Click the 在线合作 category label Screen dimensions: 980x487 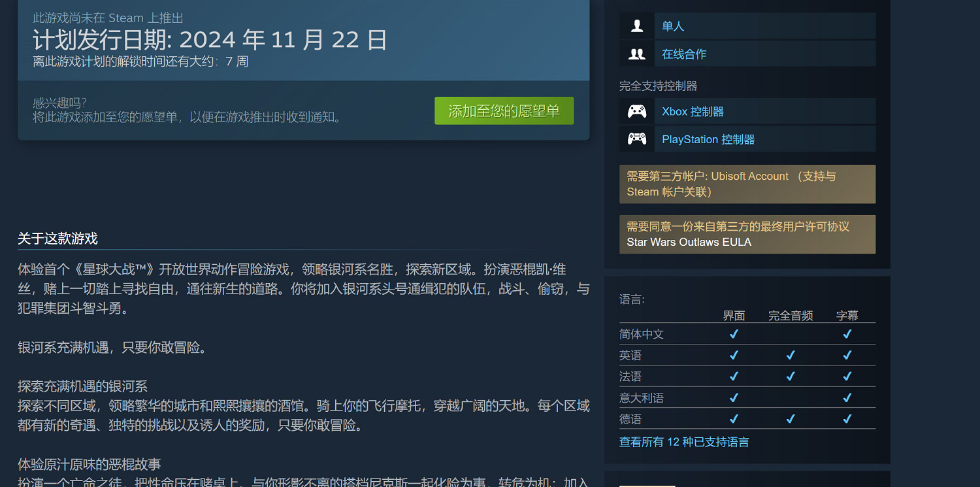[683, 54]
